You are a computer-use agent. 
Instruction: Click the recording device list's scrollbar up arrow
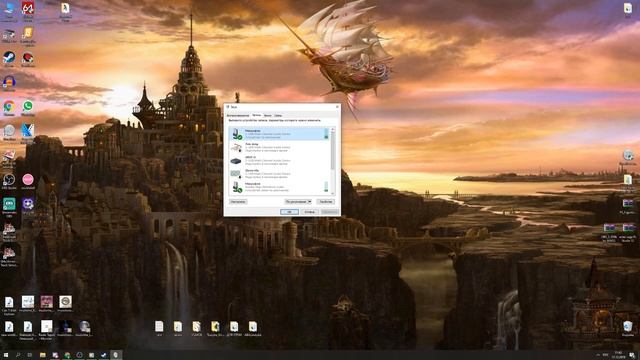tap(333, 129)
